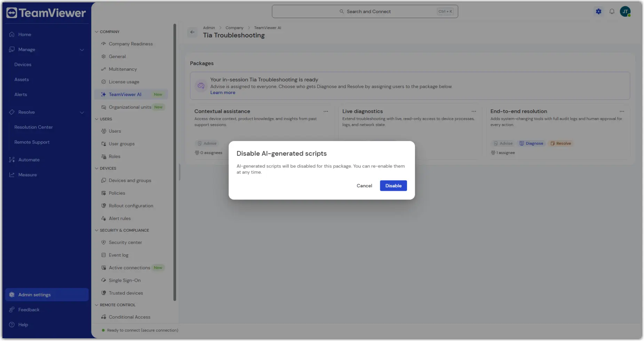Click the Home icon in sidebar

coord(12,34)
